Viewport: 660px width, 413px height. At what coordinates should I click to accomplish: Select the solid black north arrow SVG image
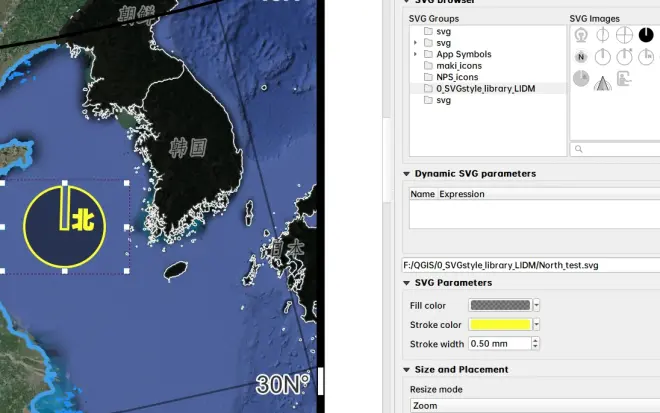646,35
